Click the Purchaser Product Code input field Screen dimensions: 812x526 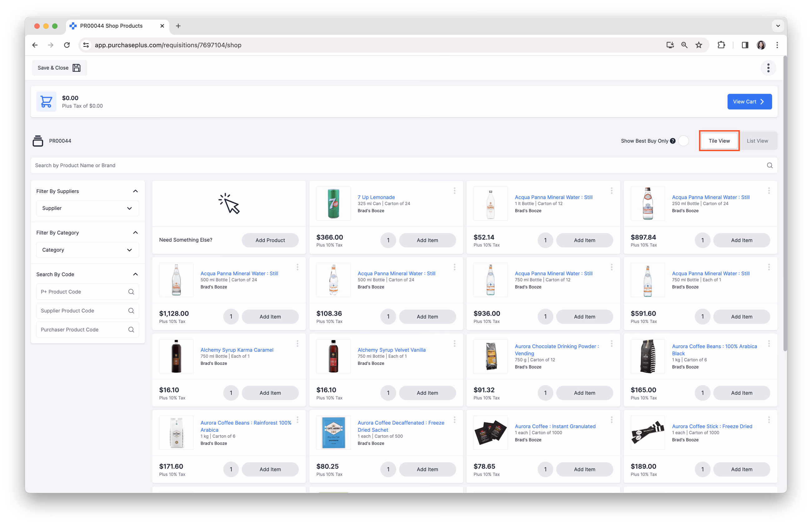pos(87,330)
